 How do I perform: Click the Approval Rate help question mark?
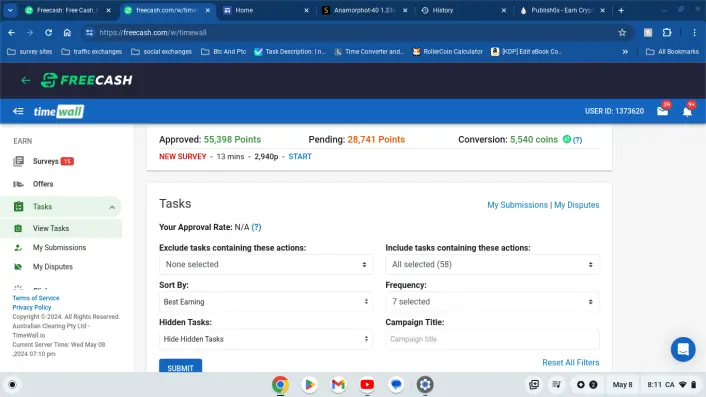(x=256, y=227)
